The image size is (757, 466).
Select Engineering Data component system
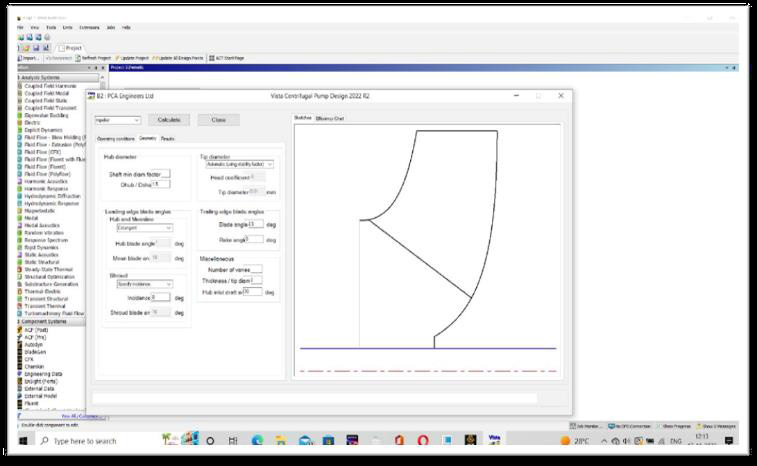43,374
